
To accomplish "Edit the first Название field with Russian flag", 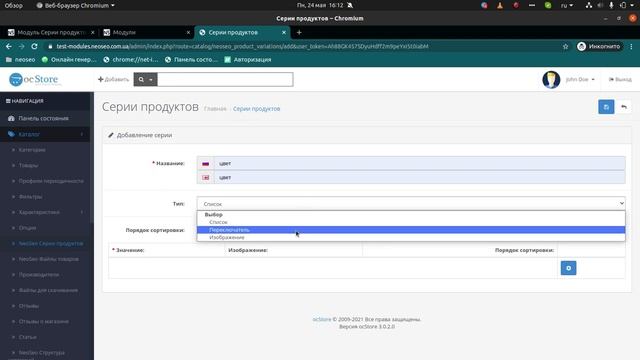I will tap(420, 163).
